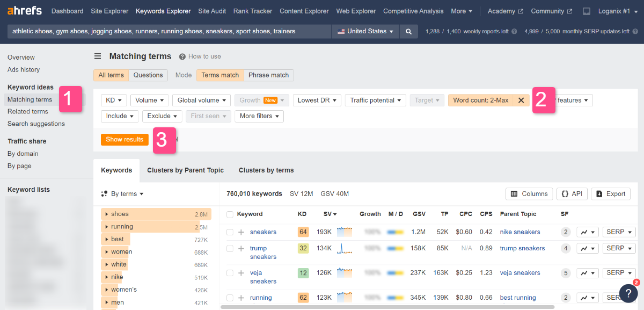Click the Ahrefs logo
644x310 pixels.
point(25,11)
